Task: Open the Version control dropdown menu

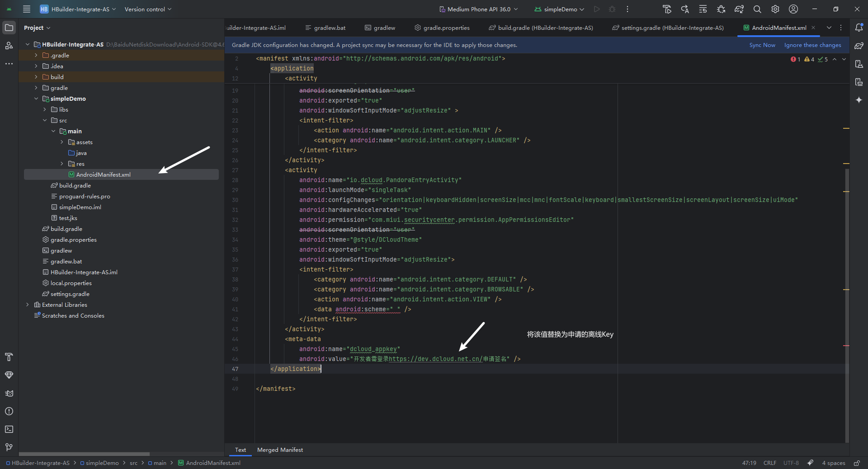Action: click(x=148, y=9)
